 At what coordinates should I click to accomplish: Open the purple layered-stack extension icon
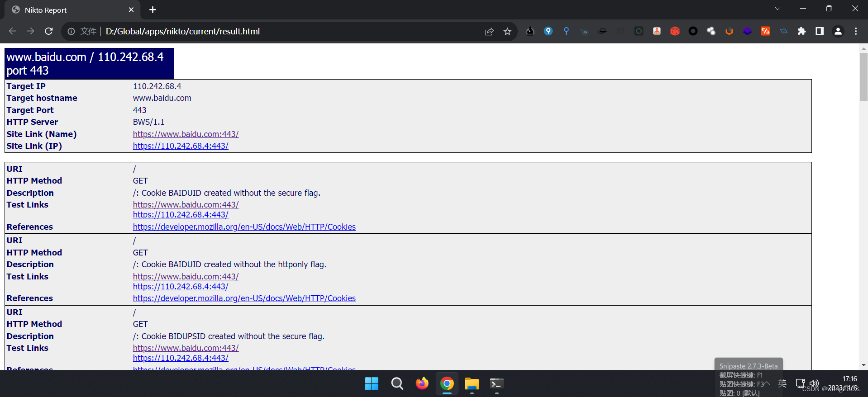coord(748,31)
